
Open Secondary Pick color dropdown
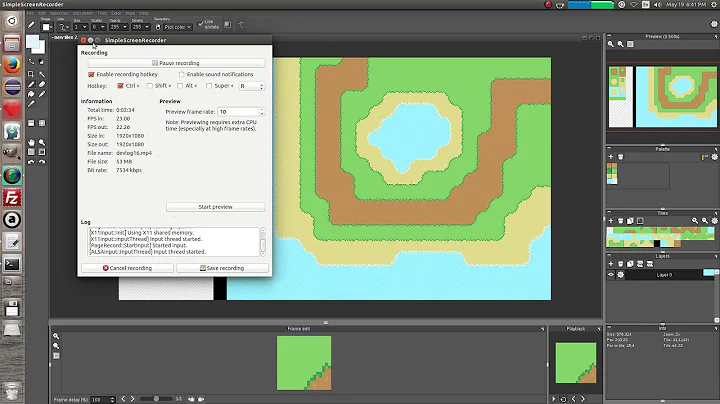pos(177,27)
